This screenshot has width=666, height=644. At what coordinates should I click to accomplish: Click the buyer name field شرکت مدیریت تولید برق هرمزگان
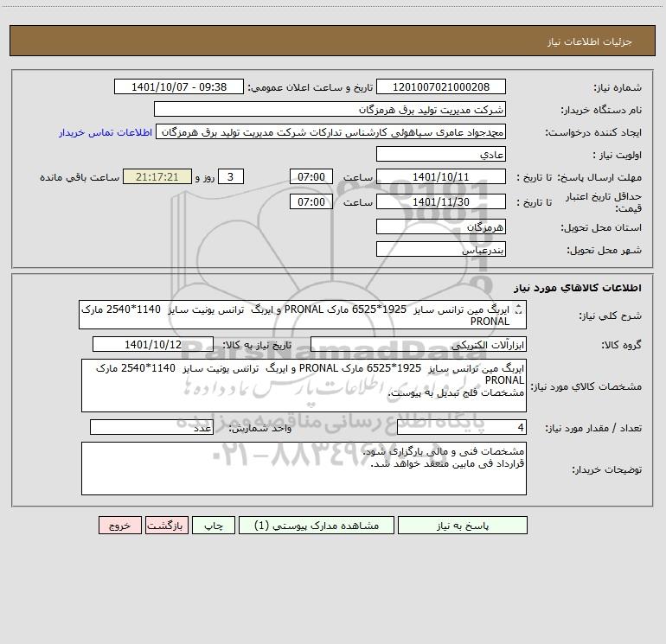[330, 109]
